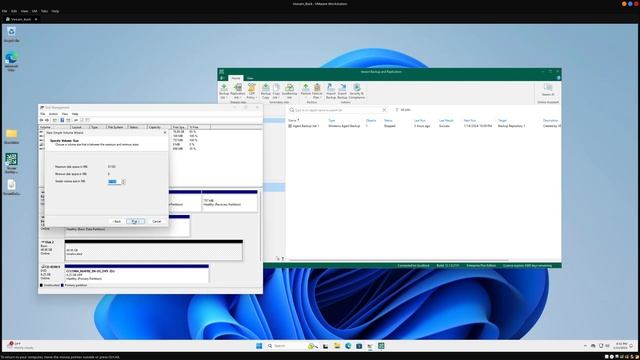The width and height of the screenshot is (640, 360).
Task: Click Forward arrow in Disk Management toolbar
Action: 47,120
